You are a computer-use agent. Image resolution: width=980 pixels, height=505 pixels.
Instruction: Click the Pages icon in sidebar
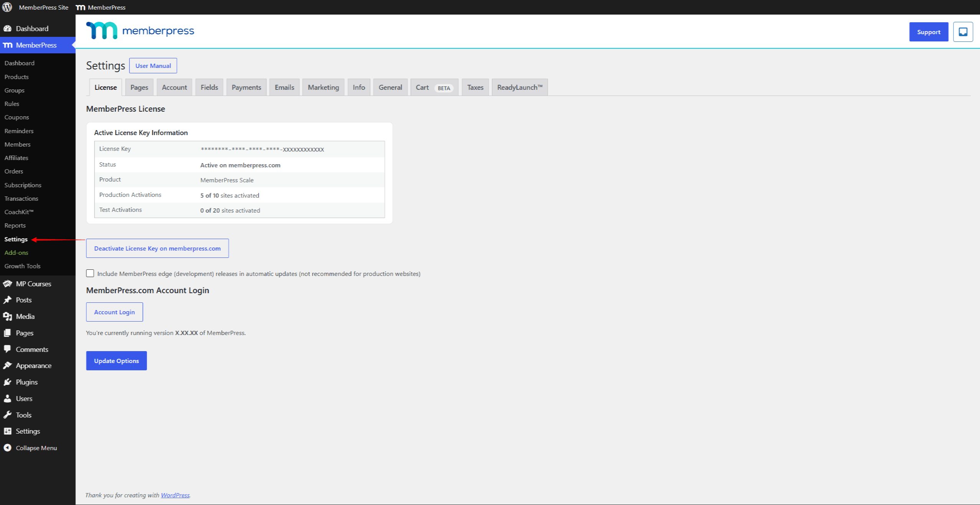pos(7,333)
